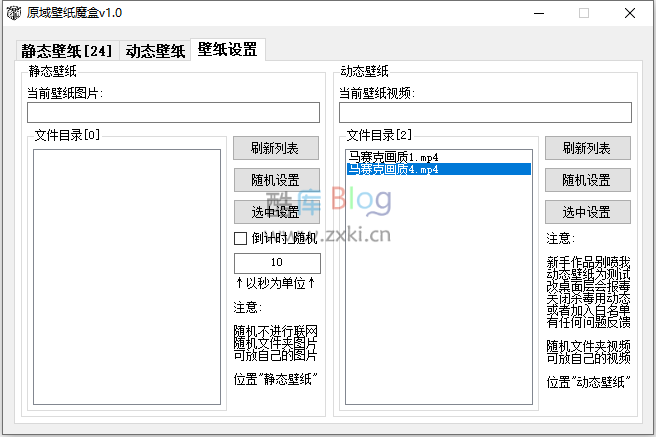Screen dimensions: 656x437
Task: Click 随机设置 in the 动态壁纸 group
Action: (588, 180)
